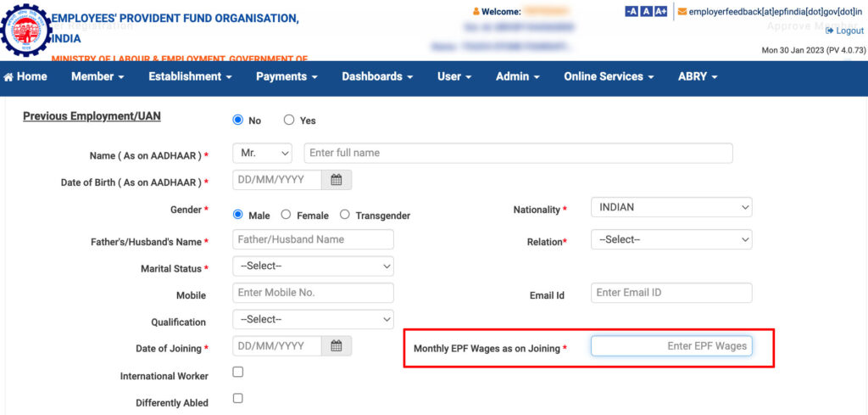The width and height of the screenshot is (868, 415).
Task: Choose Female gender option
Action: [286, 215]
